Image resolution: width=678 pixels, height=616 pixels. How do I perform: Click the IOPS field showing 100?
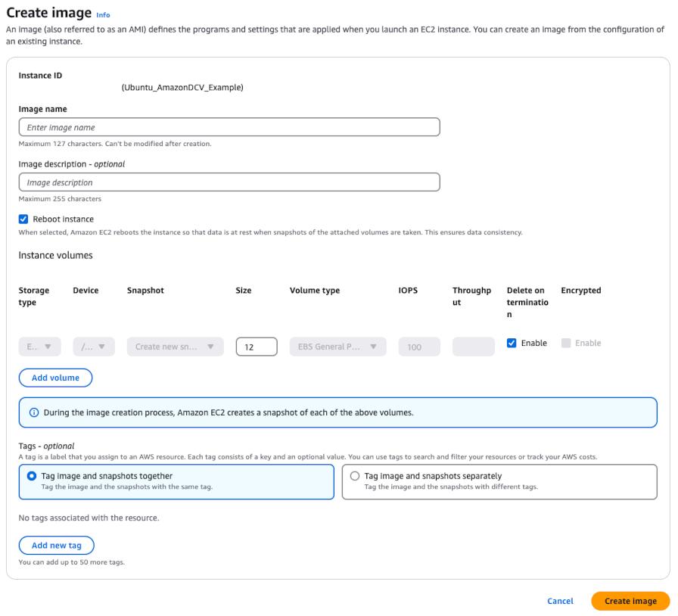point(419,347)
